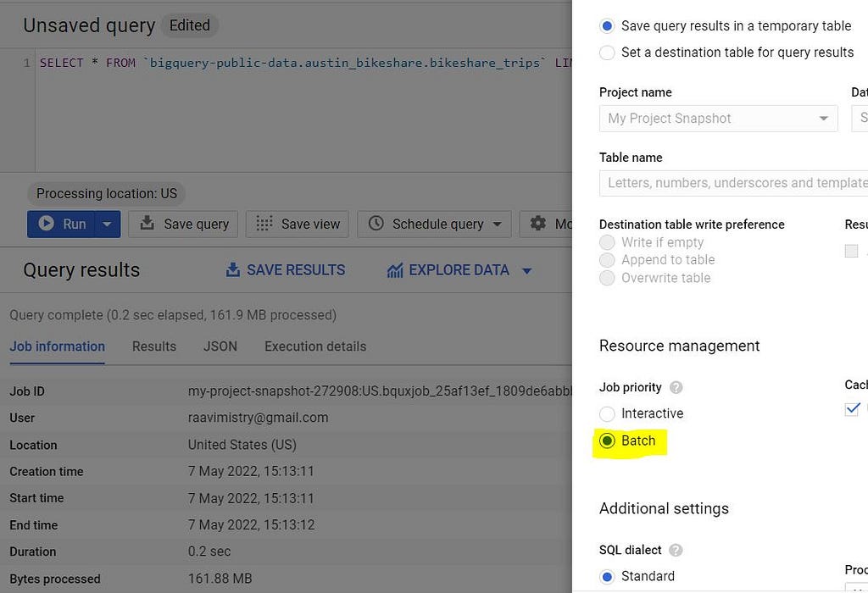Screen dimensions: 868x593
Task: Open the Execution details tab
Action: 315,346
